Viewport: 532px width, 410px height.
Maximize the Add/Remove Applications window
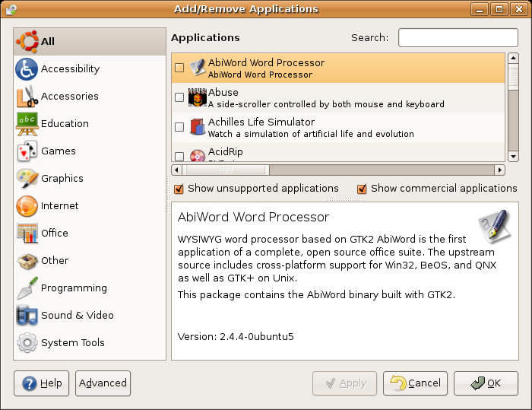click(x=499, y=10)
